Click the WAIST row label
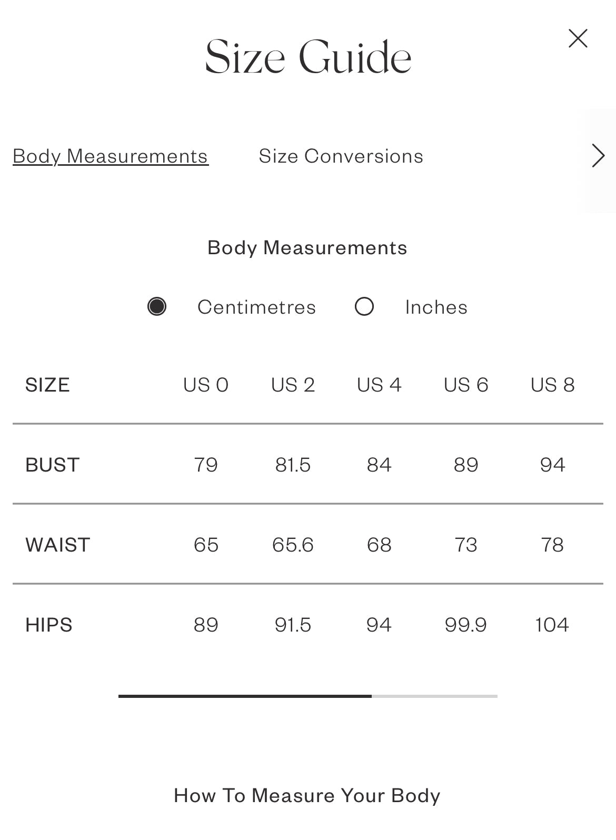This screenshot has height=840, width=616. (x=58, y=545)
